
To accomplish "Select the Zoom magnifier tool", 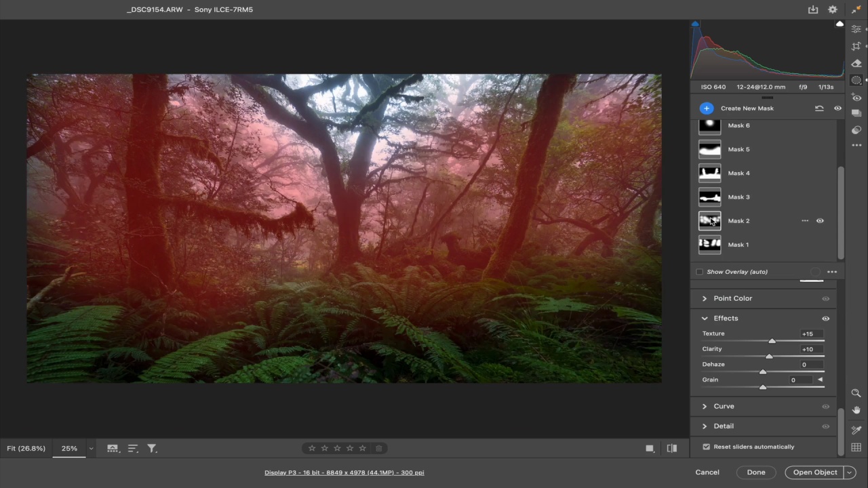I will [856, 393].
